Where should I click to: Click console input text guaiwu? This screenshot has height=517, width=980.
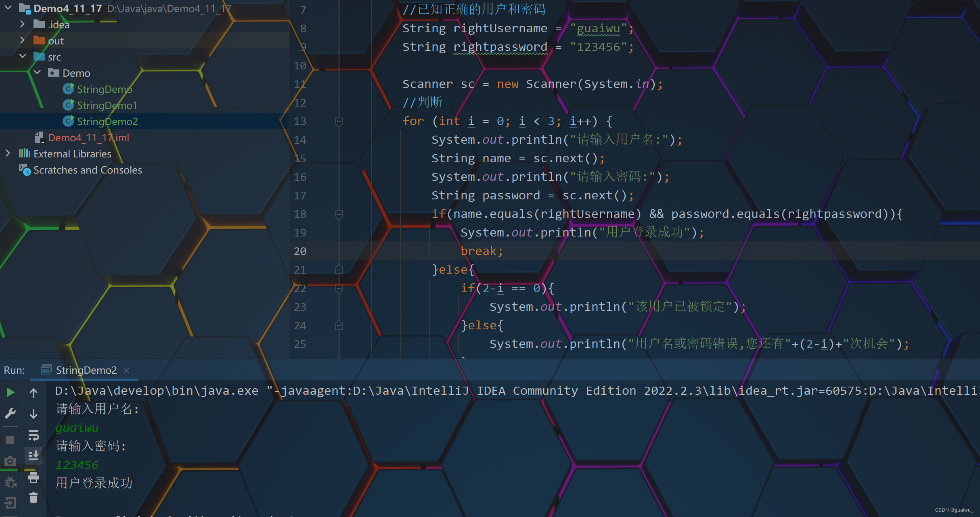click(77, 428)
